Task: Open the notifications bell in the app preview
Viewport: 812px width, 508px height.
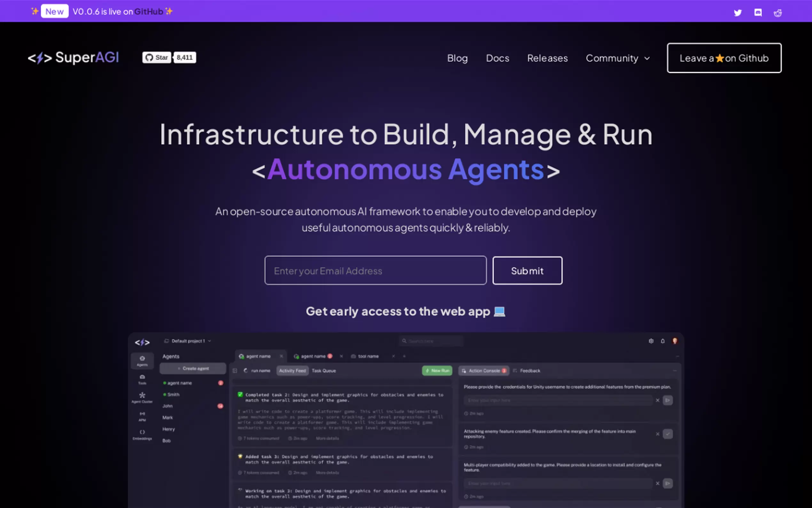Action: 663,341
